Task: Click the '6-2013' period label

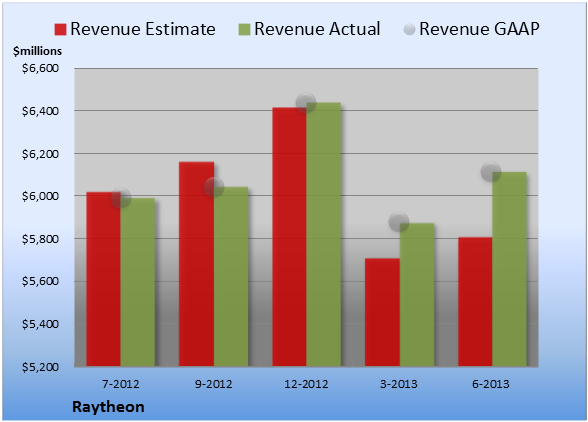Action: tap(491, 384)
